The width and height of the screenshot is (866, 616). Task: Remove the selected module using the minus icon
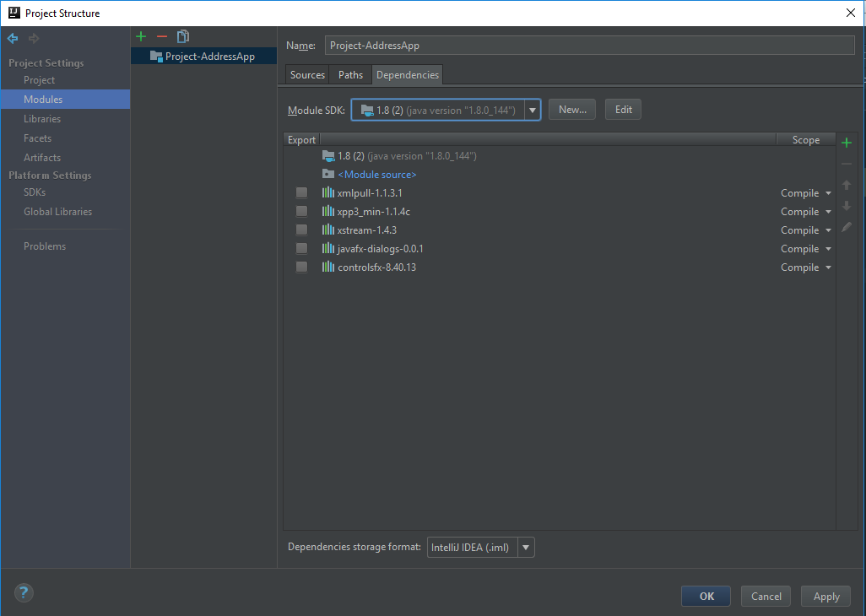coord(162,36)
